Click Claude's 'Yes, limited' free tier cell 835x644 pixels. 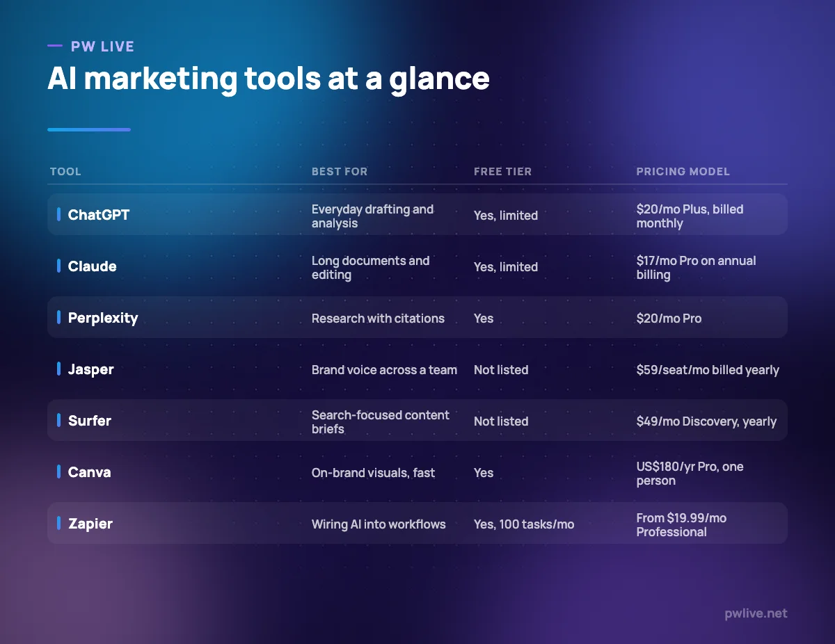(506, 267)
